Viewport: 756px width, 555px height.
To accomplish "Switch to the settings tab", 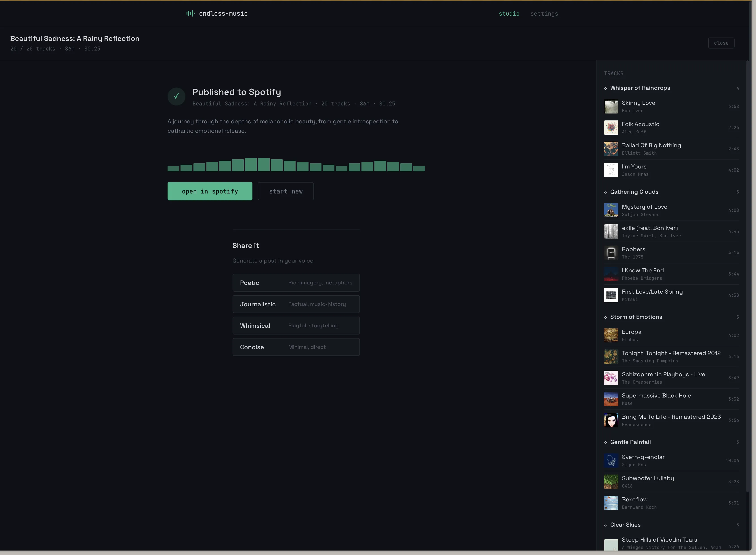I will click(x=544, y=14).
